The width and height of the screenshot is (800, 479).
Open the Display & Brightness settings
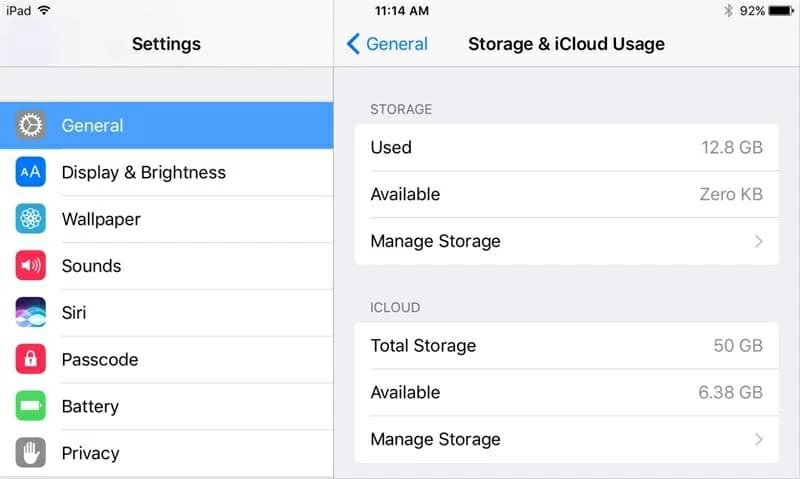(x=143, y=173)
